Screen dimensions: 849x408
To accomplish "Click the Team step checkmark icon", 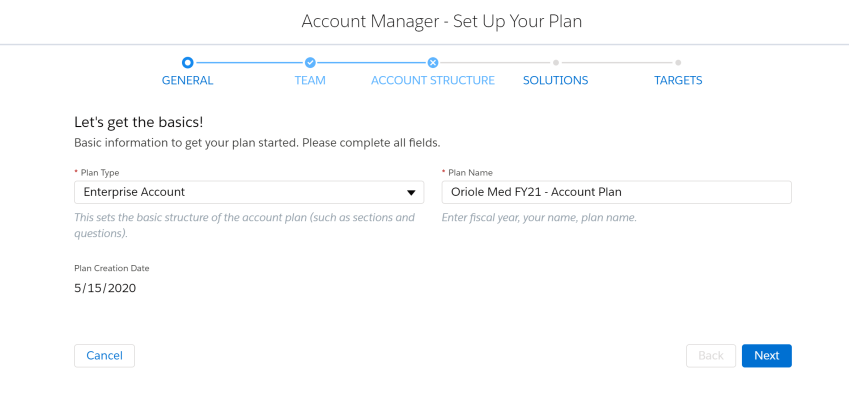I will 310,63.
